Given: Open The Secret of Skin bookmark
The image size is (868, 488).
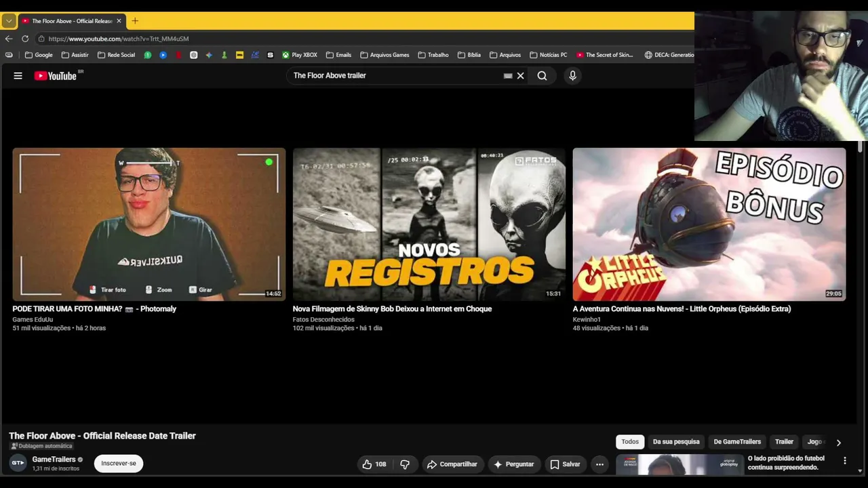Looking at the screenshot, I should [x=605, y=55].
